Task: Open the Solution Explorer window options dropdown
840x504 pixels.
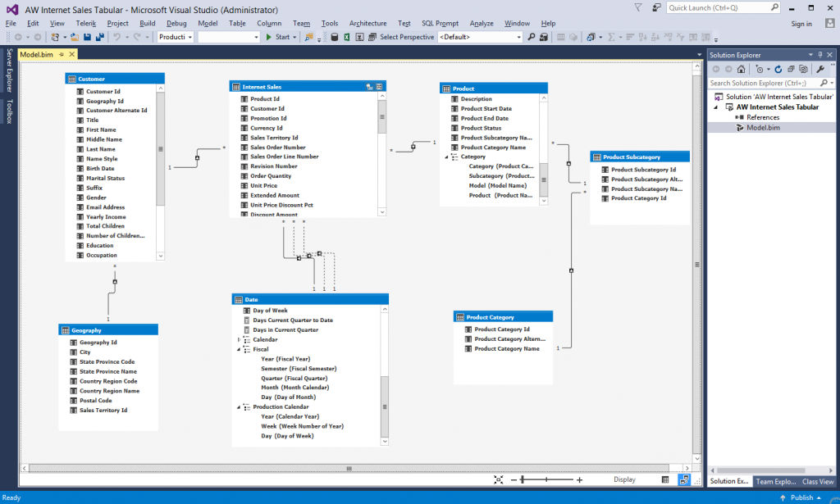Action: (x=810, y=55)
